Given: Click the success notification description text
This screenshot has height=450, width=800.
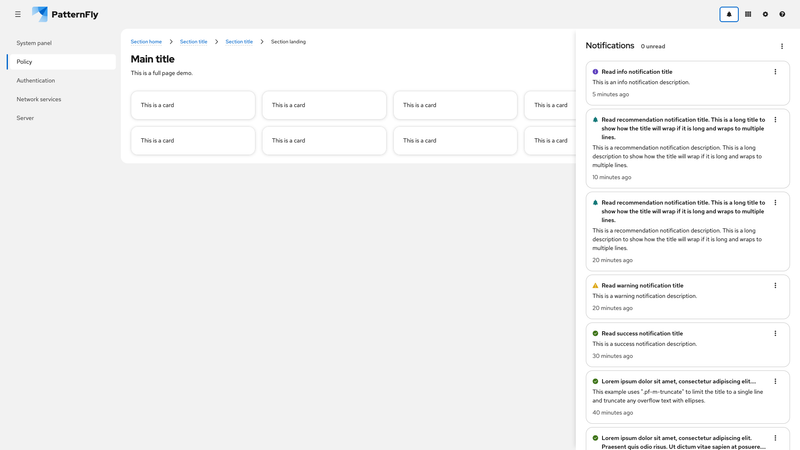Looking at the screenshot, I should coord(644,344).
